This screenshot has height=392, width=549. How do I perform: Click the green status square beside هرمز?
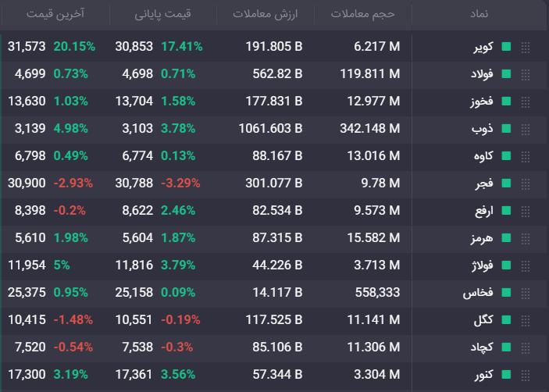[506, 237]
